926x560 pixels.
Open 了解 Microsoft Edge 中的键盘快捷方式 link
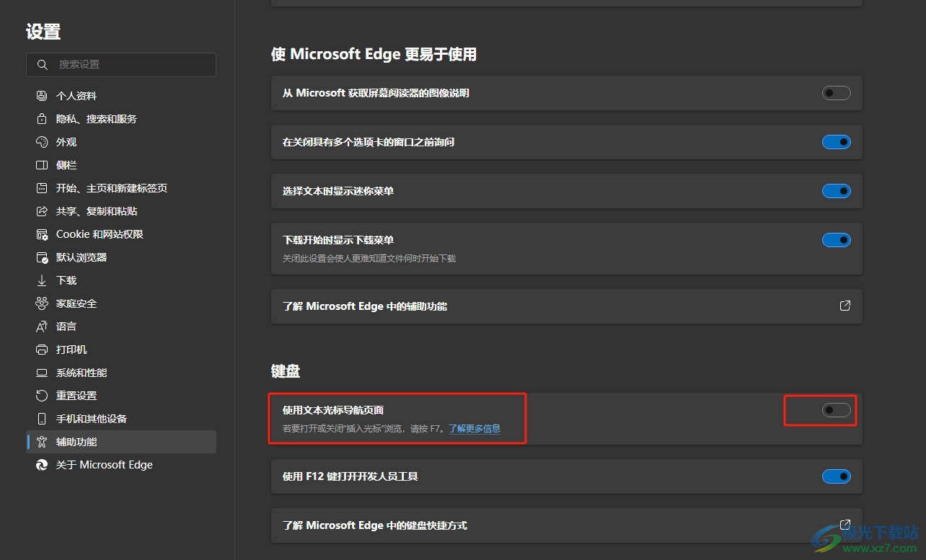(x=567, y=525)
